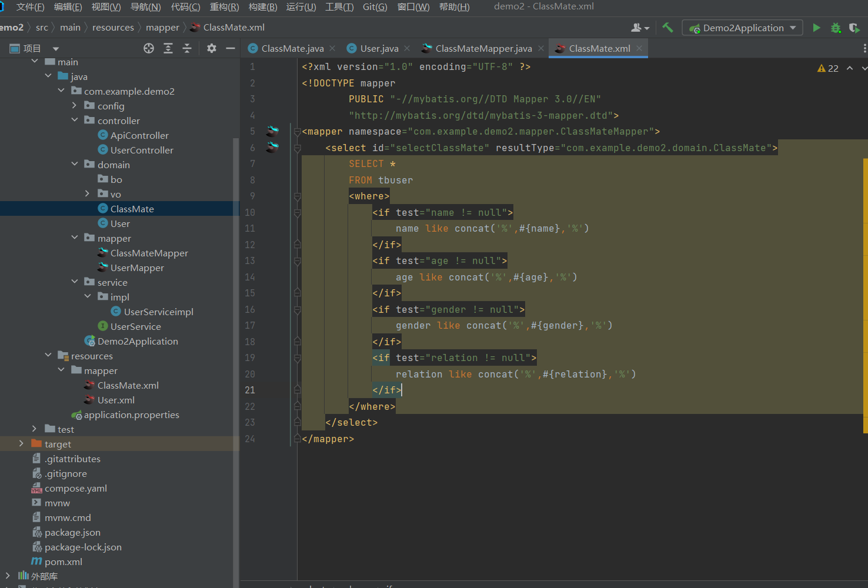The height and width of the screenshot is (588, 868).
Task: Open project panel settings gear
Action: coord(212,48)
